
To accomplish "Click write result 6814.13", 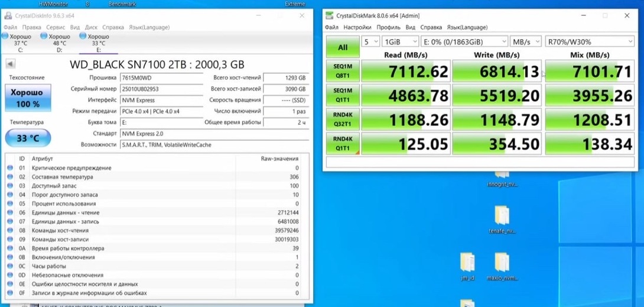I will coord(497,71).
